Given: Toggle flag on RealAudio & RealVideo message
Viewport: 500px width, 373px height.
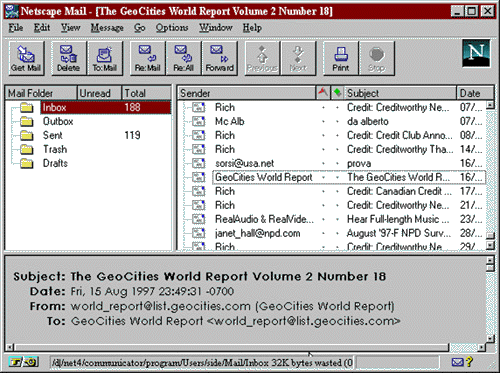Looking at the screenshot, I should (323, 220).
